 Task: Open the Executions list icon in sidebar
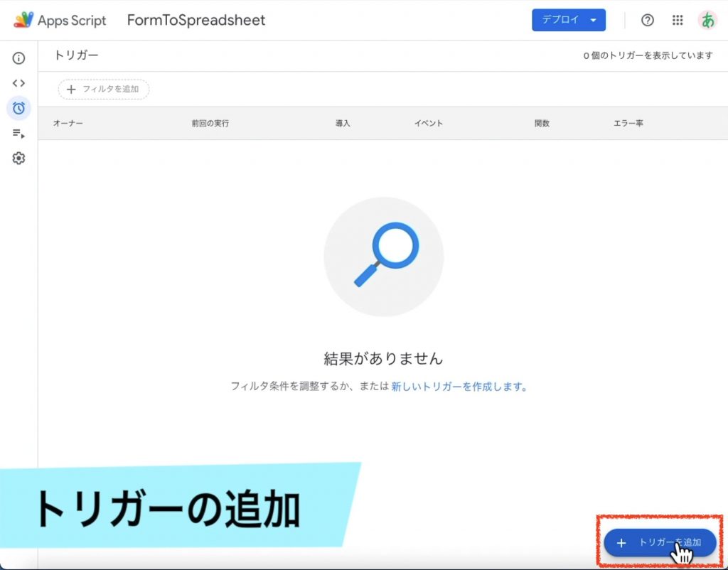click(x=18, y=134)
